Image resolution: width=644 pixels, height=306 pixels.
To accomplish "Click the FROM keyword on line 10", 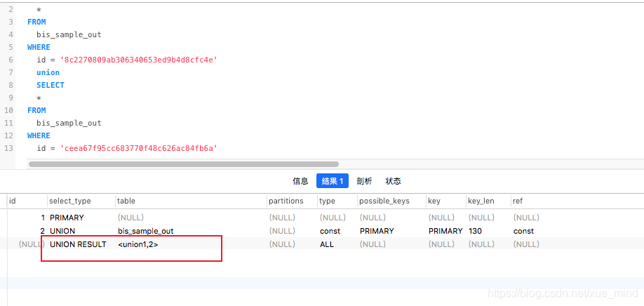I will 36,110.
